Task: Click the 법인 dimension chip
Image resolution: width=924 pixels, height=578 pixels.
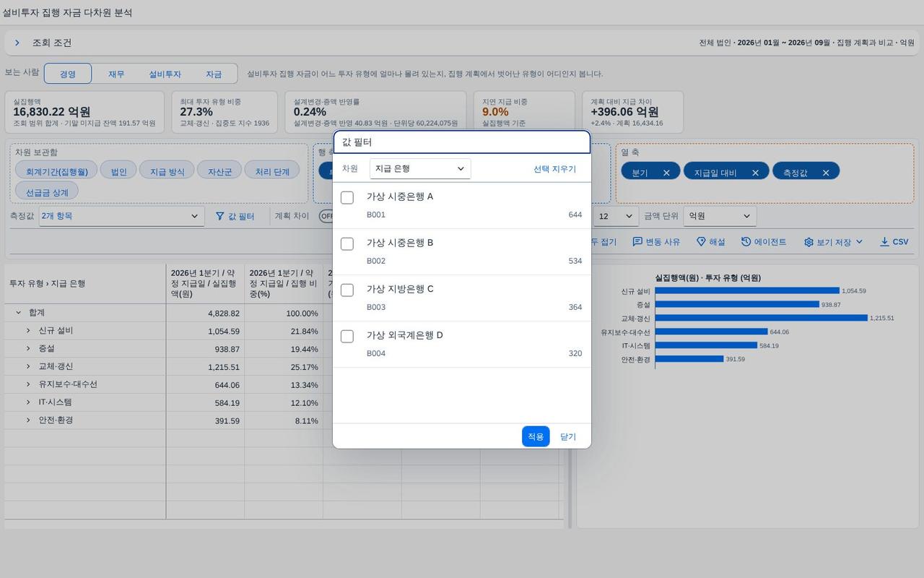Action: coord(118,171)
